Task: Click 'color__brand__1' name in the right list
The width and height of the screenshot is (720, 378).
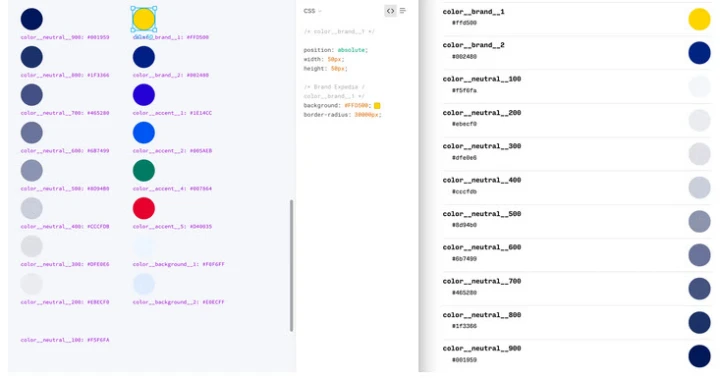Action: coord(473,12)
